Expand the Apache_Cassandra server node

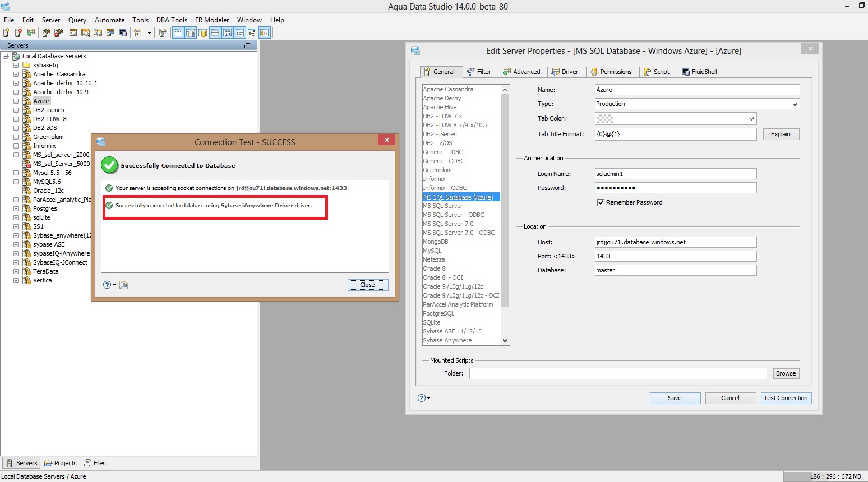pyautogui.click(x=16, y=74)
